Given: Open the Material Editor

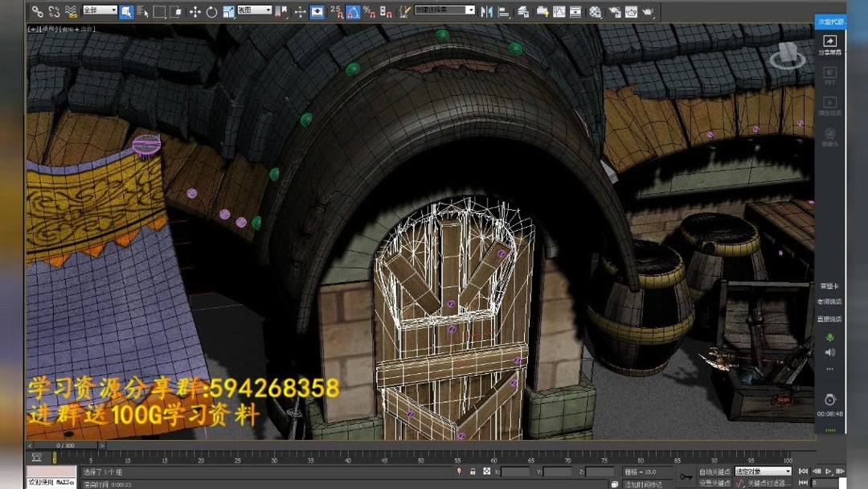Looking at the screenshot, I should [596, 11].
